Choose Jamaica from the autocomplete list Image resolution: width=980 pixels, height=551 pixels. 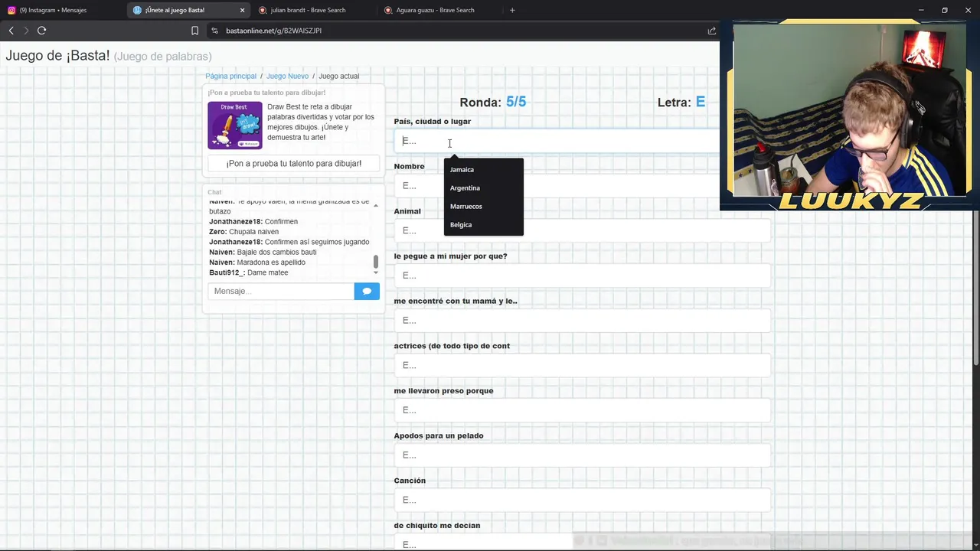click(x=483, y=170)
